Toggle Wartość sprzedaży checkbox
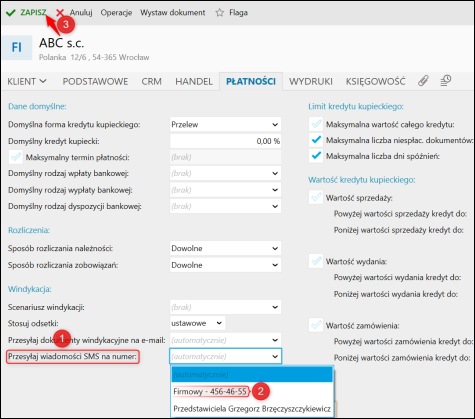This screenshot has width=475, height=419. [x=316, y=198]
